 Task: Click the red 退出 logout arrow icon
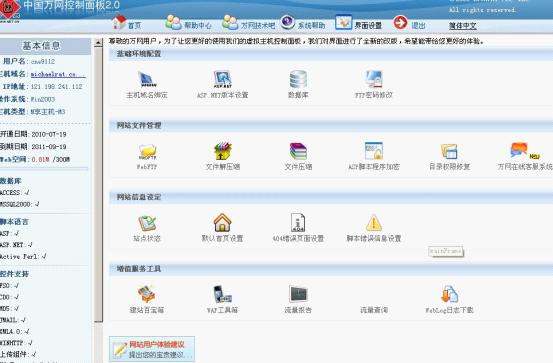(x=400, y=23)
